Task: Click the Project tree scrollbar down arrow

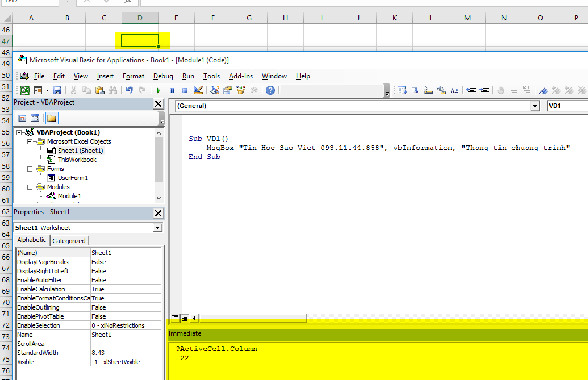Action: click(x=159, y=198)
